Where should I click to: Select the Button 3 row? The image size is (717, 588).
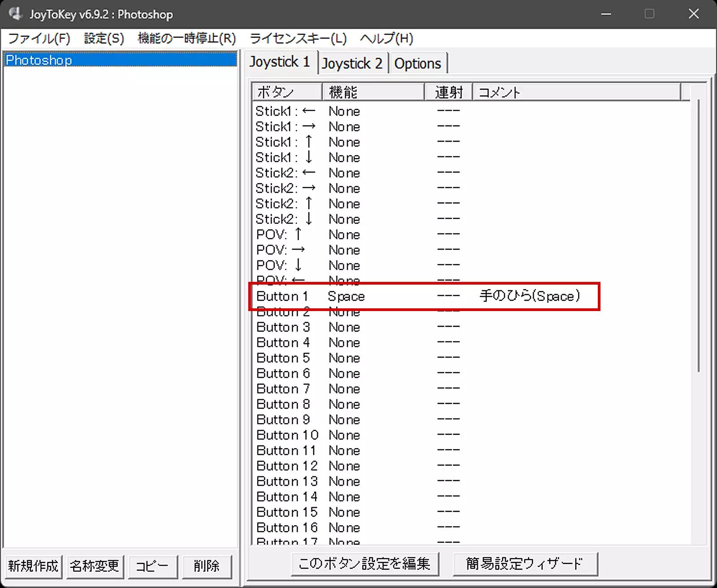(471, 327)
